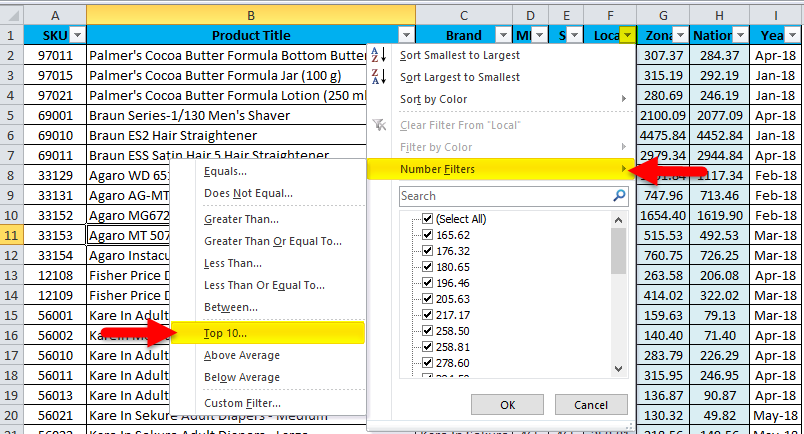Open the Local column filter dropdown
The height and width of the screenshot is (434, 804).
[x=628, y=35]
